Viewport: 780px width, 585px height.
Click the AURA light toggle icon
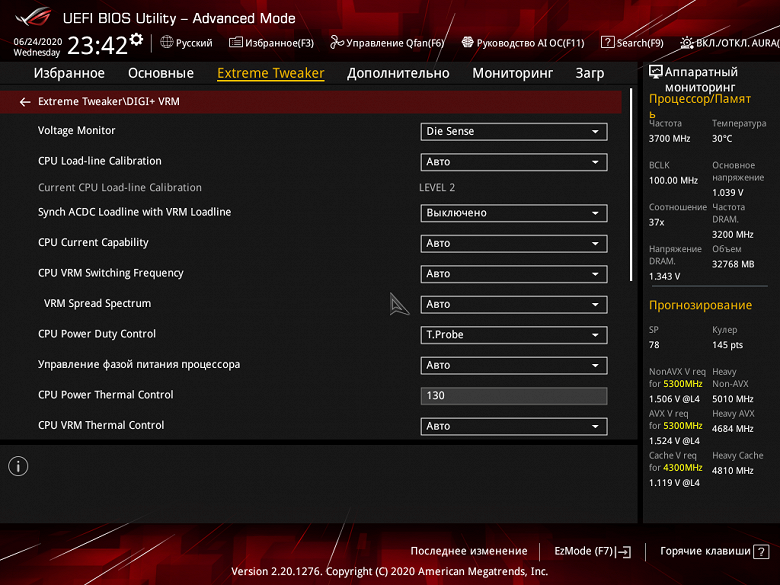pos(687,43)
